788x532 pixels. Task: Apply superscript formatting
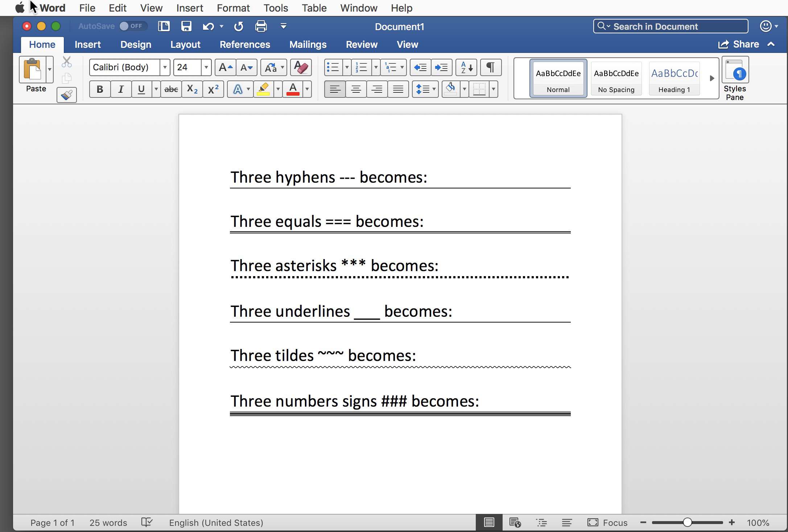click(x=213, y=89)
